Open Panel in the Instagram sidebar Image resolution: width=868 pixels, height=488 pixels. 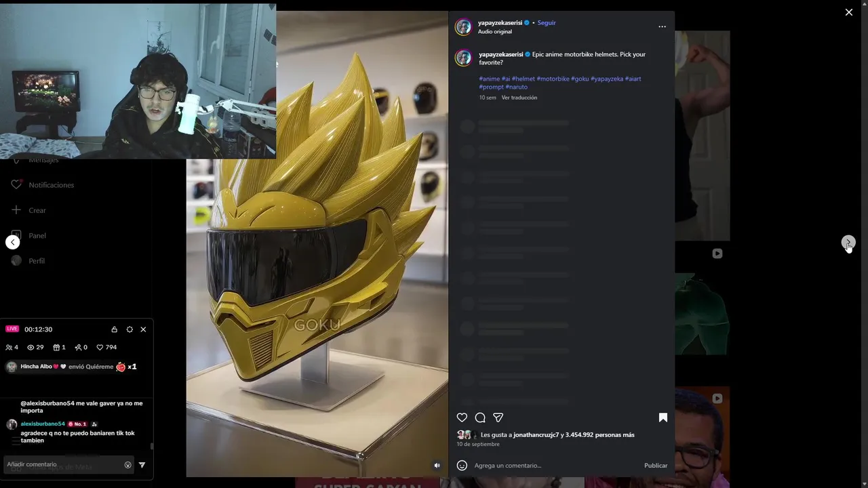coord(37,236)
